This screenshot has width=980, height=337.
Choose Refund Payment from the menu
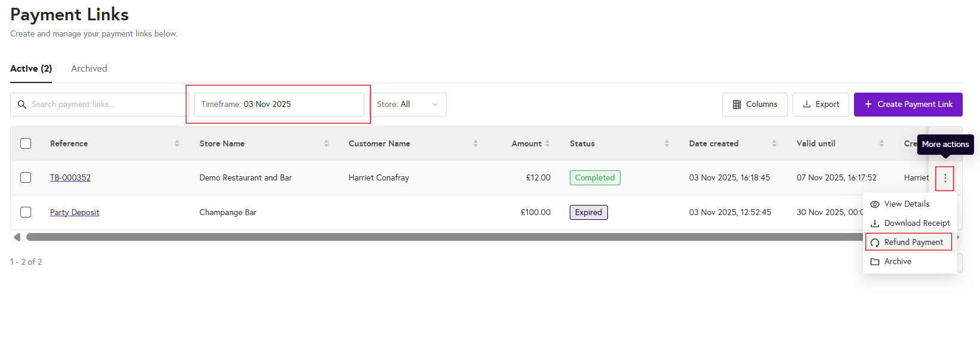pos(913,242)
